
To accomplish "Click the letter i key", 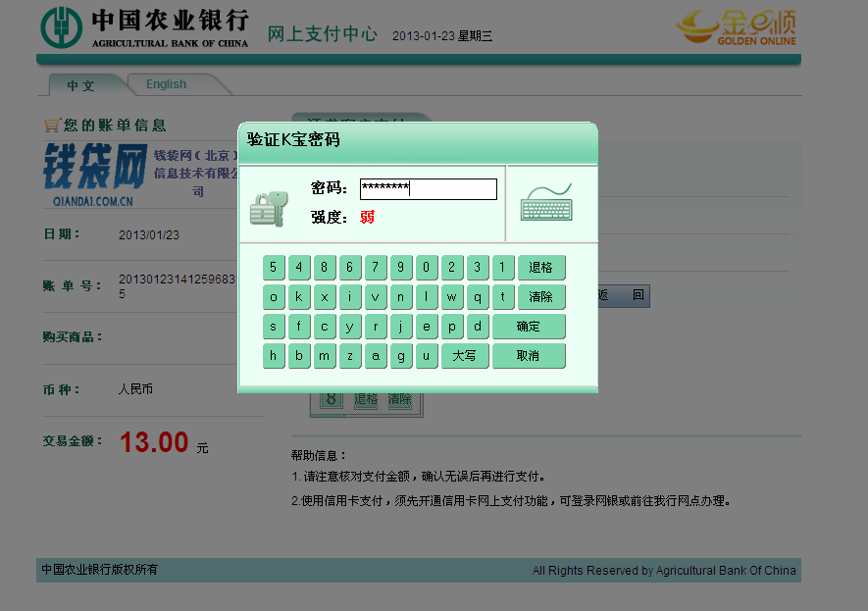I will [x=350, y=296].
